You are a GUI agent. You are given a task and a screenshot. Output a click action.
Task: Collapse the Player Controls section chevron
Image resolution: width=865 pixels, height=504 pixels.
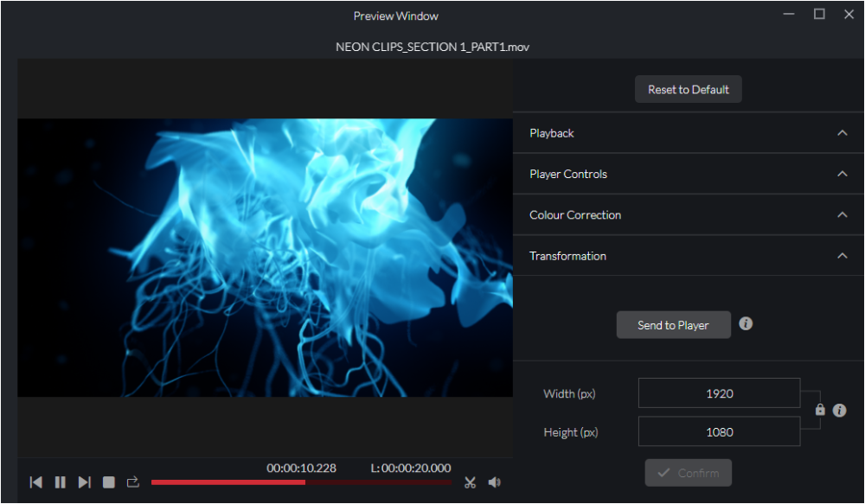click(x=842, y=174)
